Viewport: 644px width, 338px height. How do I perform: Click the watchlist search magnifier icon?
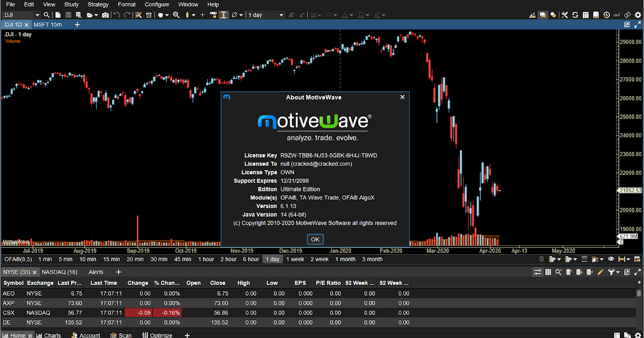pos(559,272)
